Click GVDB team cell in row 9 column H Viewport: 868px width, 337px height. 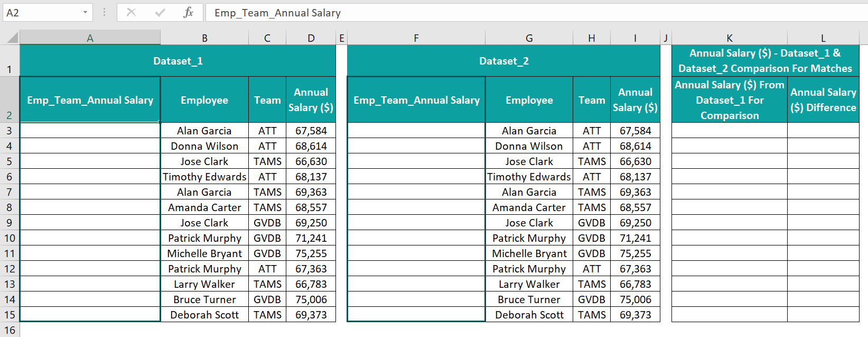click(x=592, y=223)
